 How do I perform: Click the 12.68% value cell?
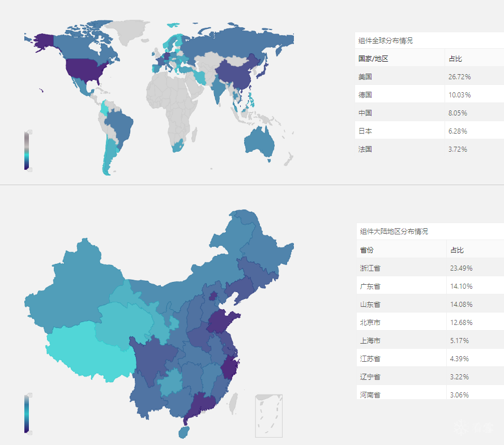click(x=475, y=323)
